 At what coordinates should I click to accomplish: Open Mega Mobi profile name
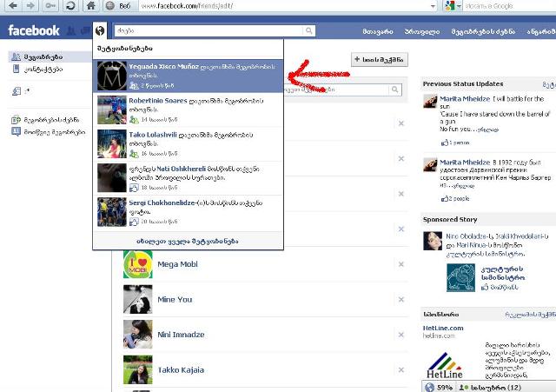(x=177, y=264)
